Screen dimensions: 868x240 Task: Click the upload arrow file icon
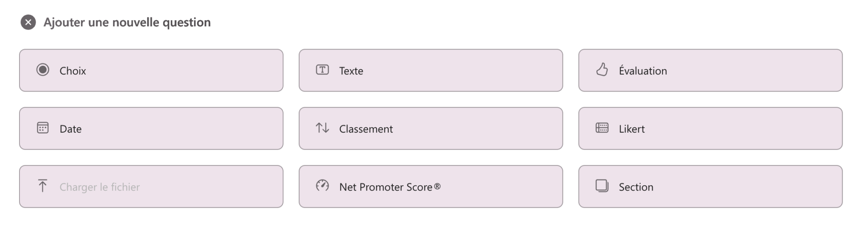[42, 186]
